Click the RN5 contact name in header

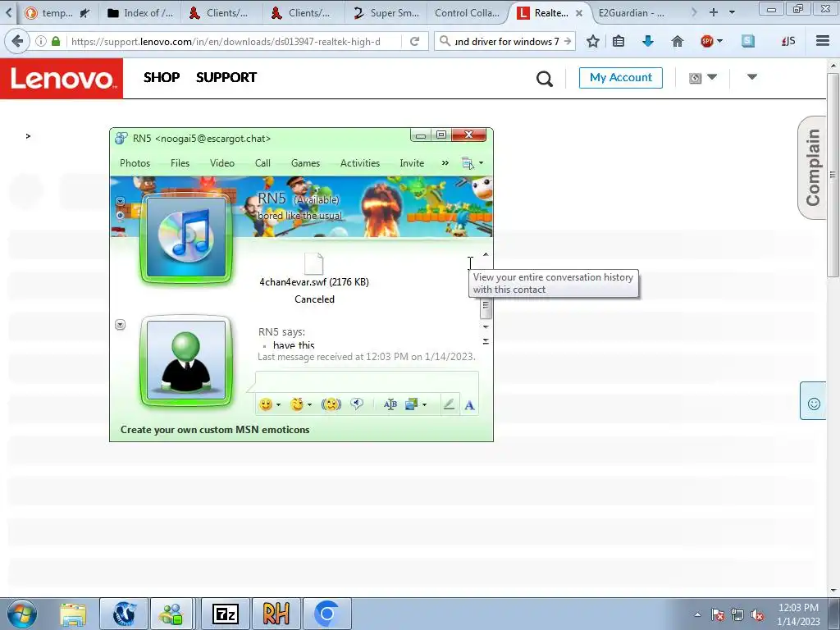click(x=272, y=199)
